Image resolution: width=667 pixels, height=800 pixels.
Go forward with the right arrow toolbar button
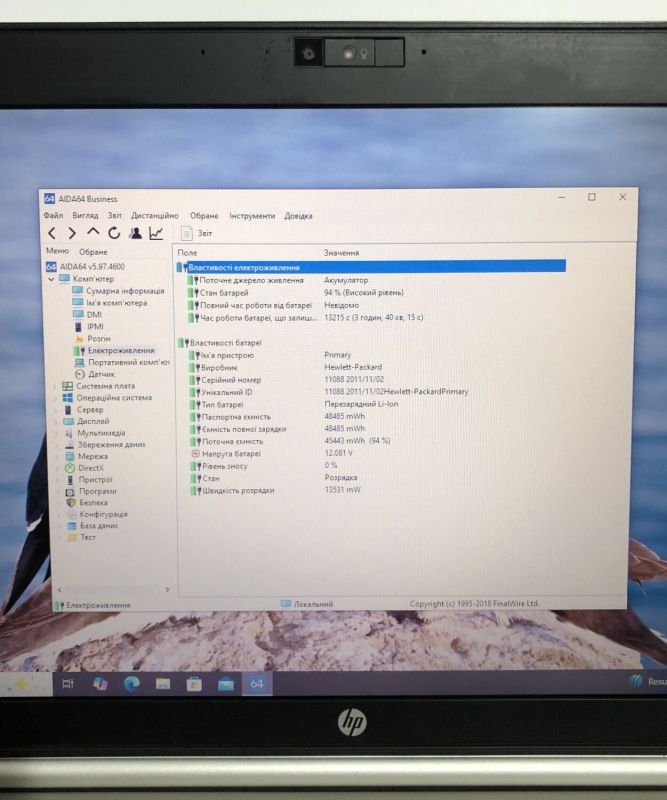72,233
